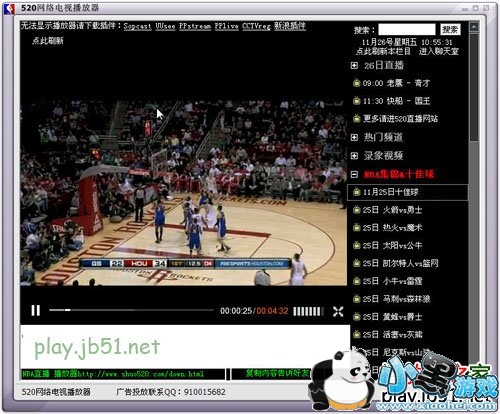Open the CCTVreg plugin download link
The height and width of the screenshot is (414, 500).
[256, 26]
